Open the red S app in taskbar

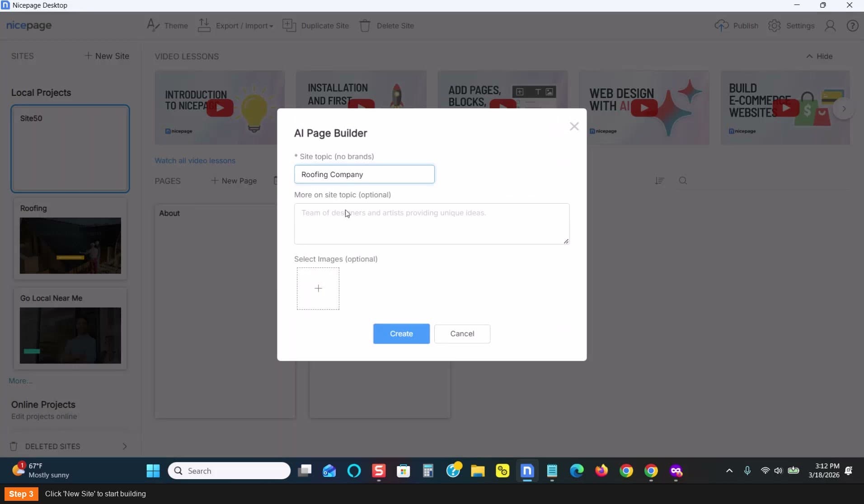point(379,471)
